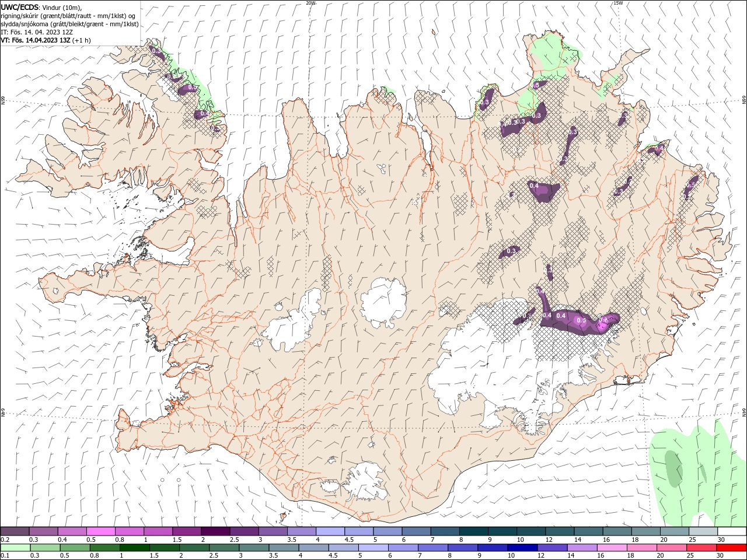This screenshot has width=747, height=560.
Task: Click the lower legend swatch between 2 and 2.5
Action: click(x=194, y=548)
